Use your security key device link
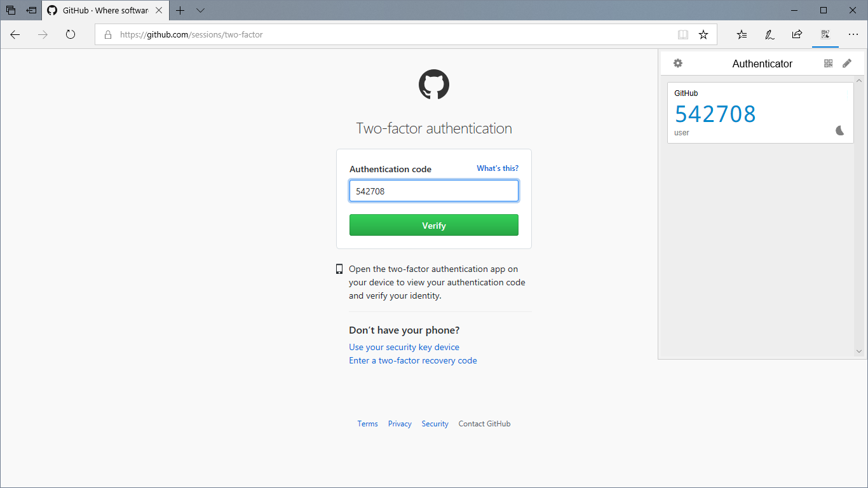868x488 pixels. click(404, 347)
